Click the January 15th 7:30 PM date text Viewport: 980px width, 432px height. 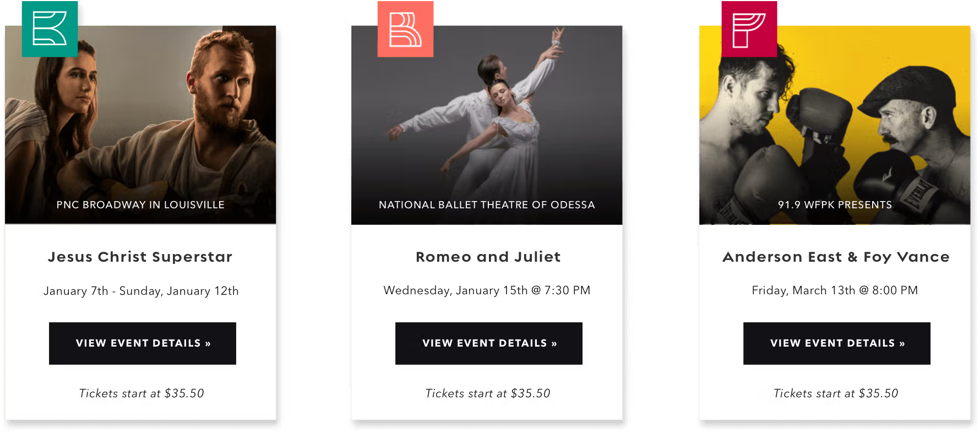487,290
